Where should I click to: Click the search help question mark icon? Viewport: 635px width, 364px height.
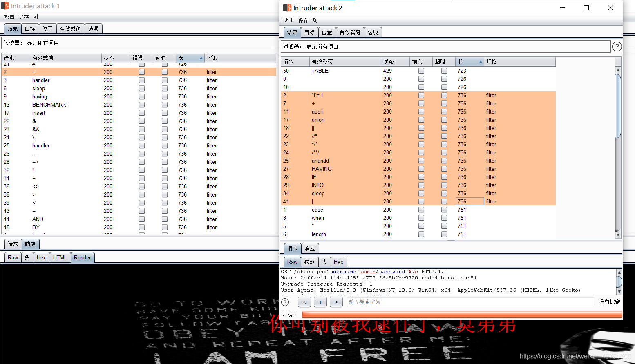tap(285, 302)
